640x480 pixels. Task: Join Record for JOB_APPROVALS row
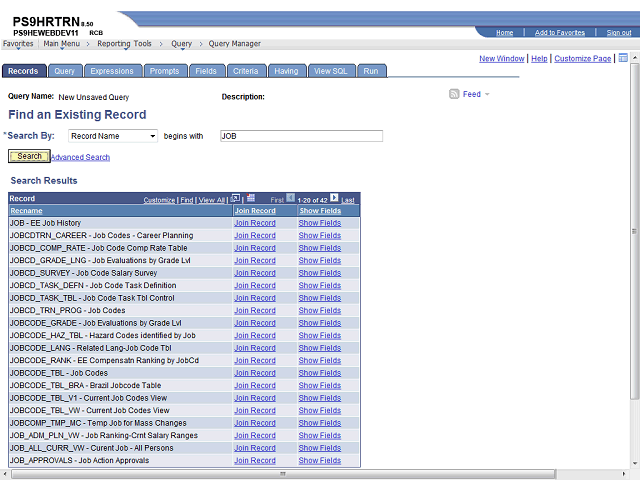(x=255, y=460)
